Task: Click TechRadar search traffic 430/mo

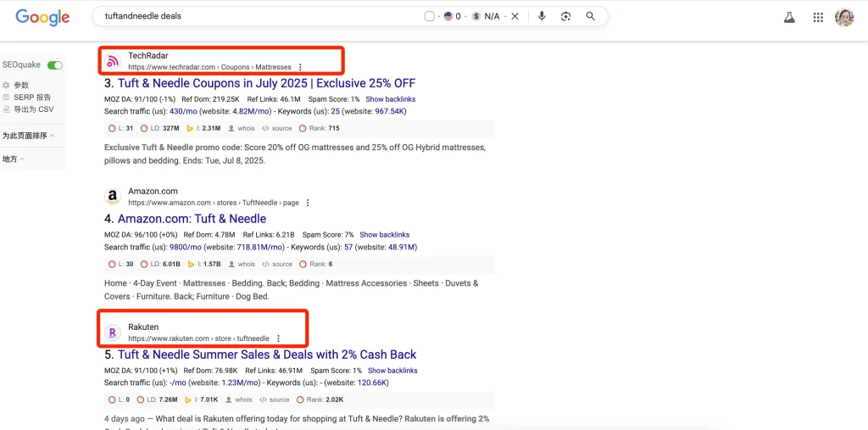Action: pos(183,111)
